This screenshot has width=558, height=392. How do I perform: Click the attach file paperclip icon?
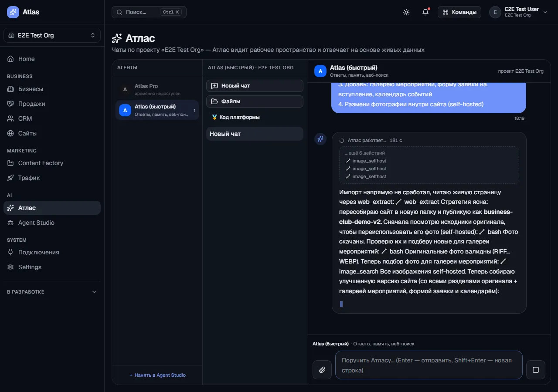322,370
